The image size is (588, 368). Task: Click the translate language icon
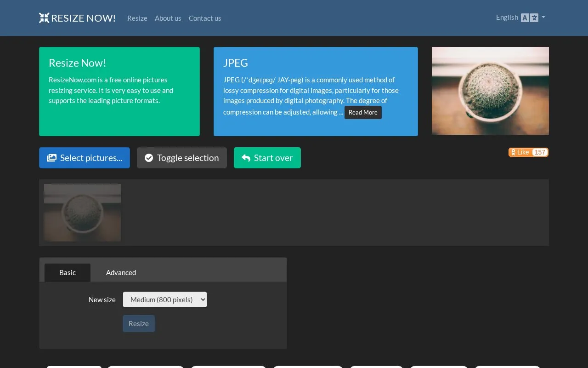tap(529, 17)
